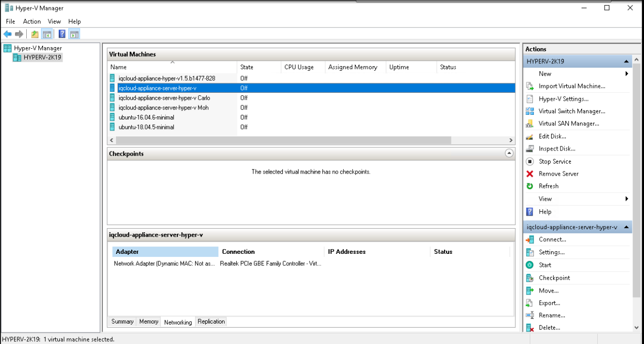Click the Connect icon for the selected VM
The height and width of the screenshot is (344, 644).
click(530, 240)
